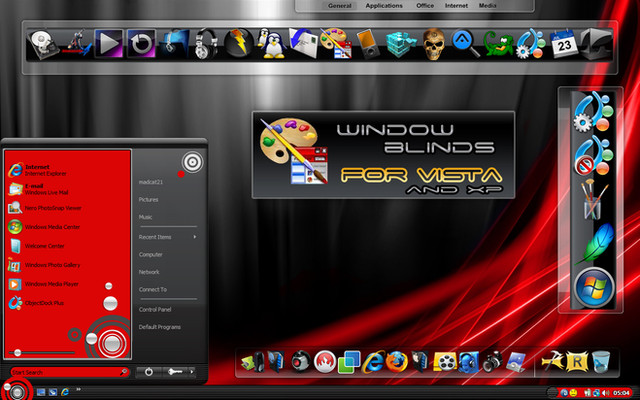Open Nero flame icon in bottom dock
The height and width of the screenshot is (400, 640).
(x=325, y=362)
